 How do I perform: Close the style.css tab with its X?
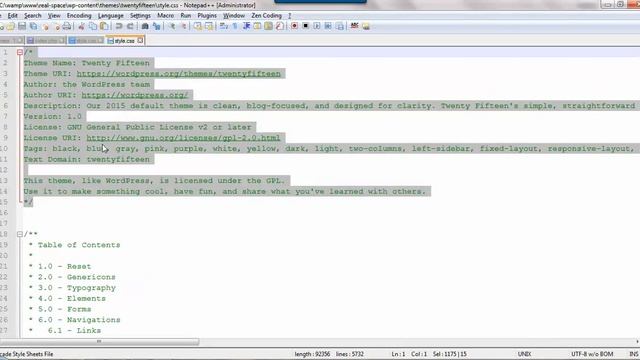pyautogui.click(x=140, y=40)
